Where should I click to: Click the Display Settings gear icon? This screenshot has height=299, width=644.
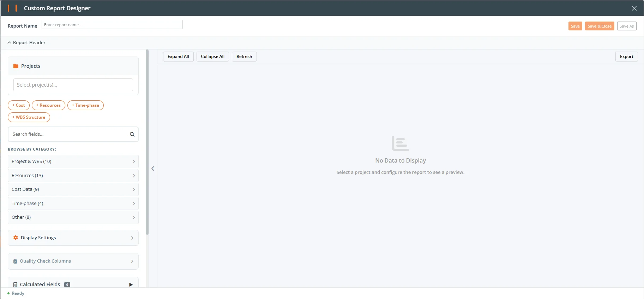pyautogui.click(x=16, y=238)
